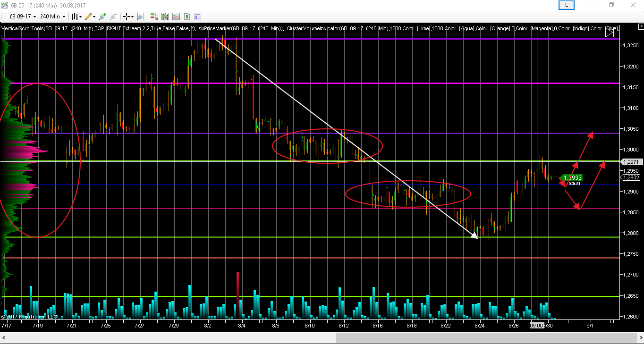Click the toolbar drag grip handle

point(2,17)
